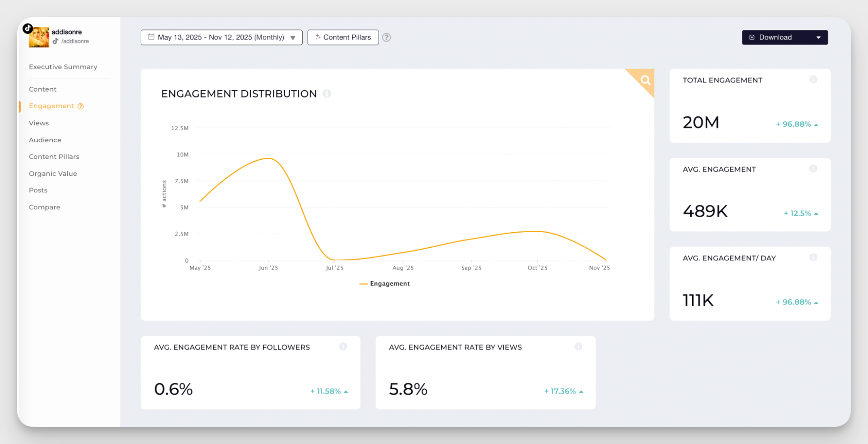Open the Audience section from the sidebar
868x444 pixels.
(x=45, y=140)
